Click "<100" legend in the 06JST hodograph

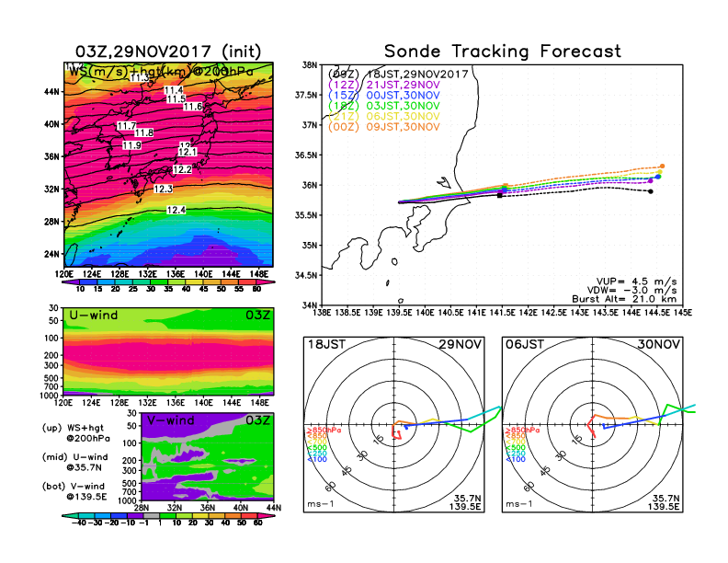[x=516, y=459]
